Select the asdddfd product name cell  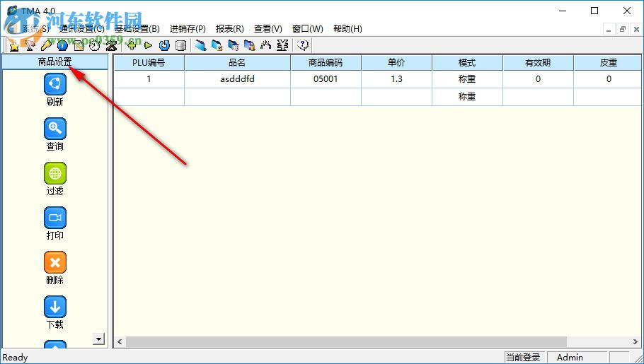click(x=237, y=79)
